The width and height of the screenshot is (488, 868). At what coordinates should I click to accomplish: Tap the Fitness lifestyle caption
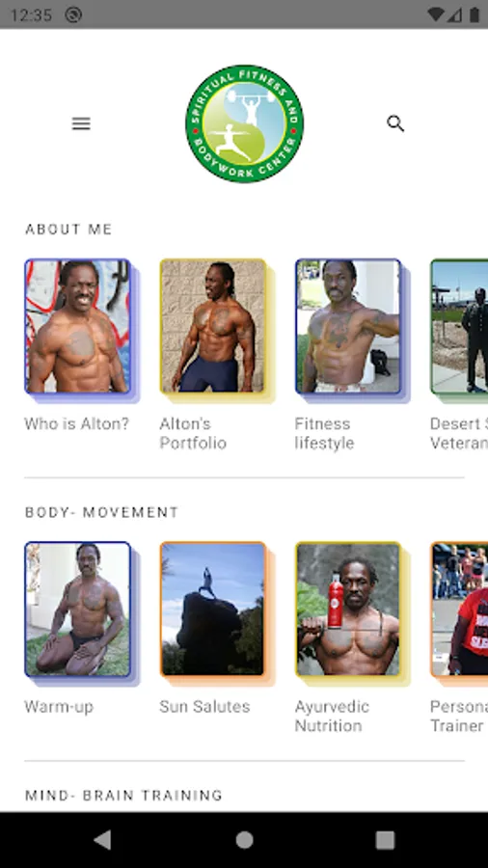click(x=324, y=433)
